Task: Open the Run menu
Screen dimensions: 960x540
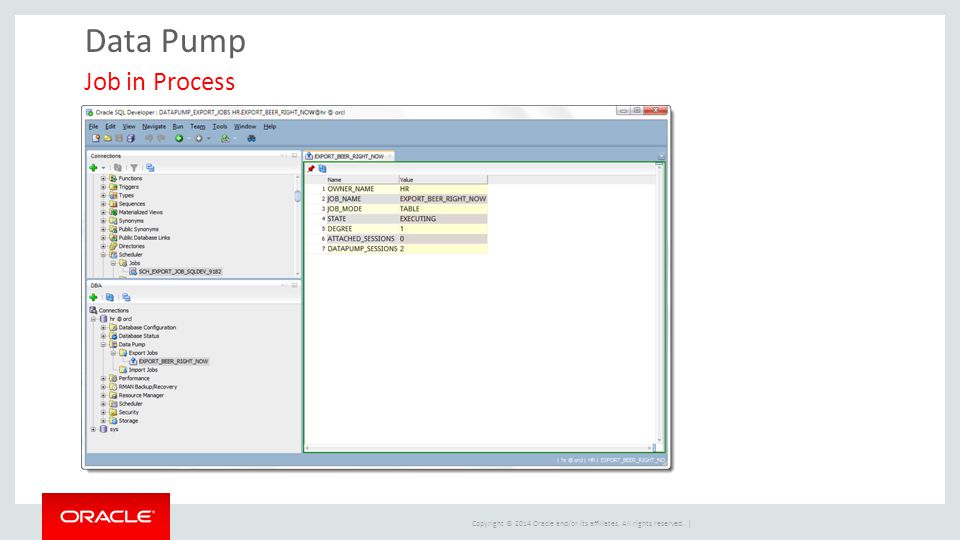Action: coord(178,126)
